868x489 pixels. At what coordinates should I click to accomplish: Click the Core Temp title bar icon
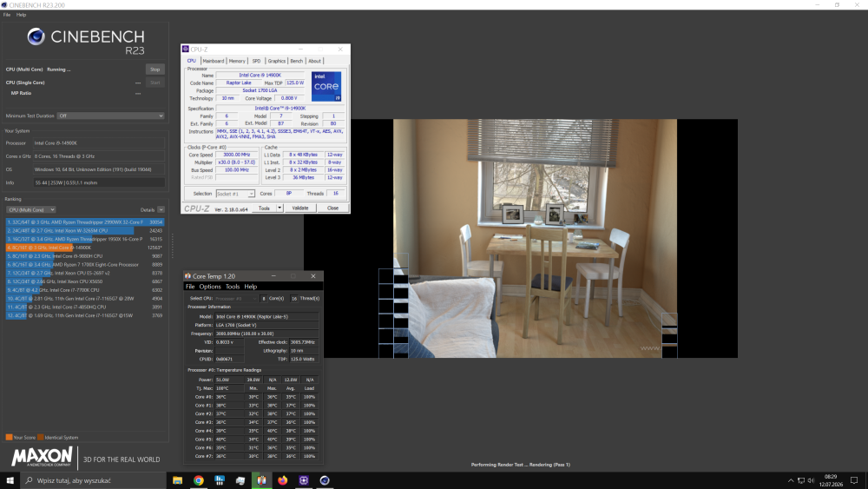187,276
